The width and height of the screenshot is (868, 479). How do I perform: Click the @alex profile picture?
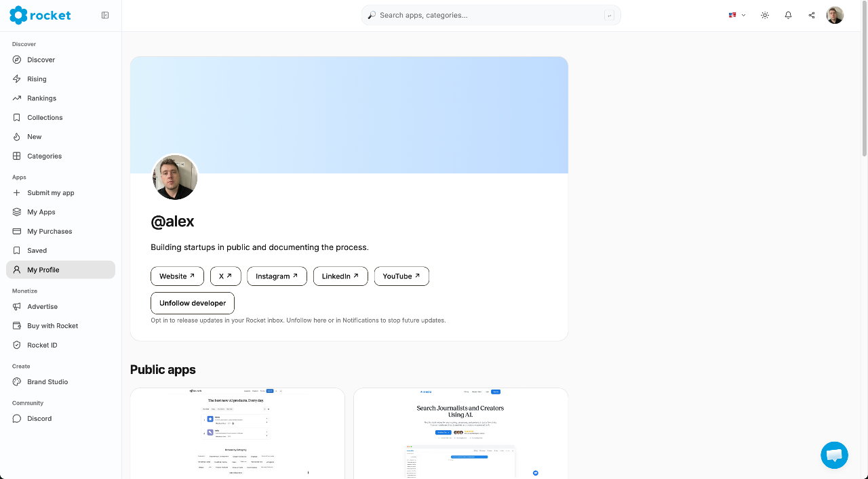coord(175,178)
